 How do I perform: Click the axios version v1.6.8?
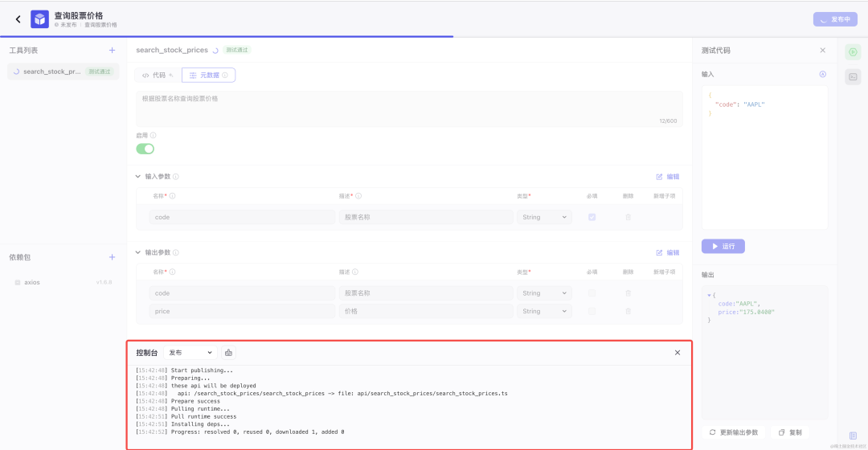(x=104, y=282)
